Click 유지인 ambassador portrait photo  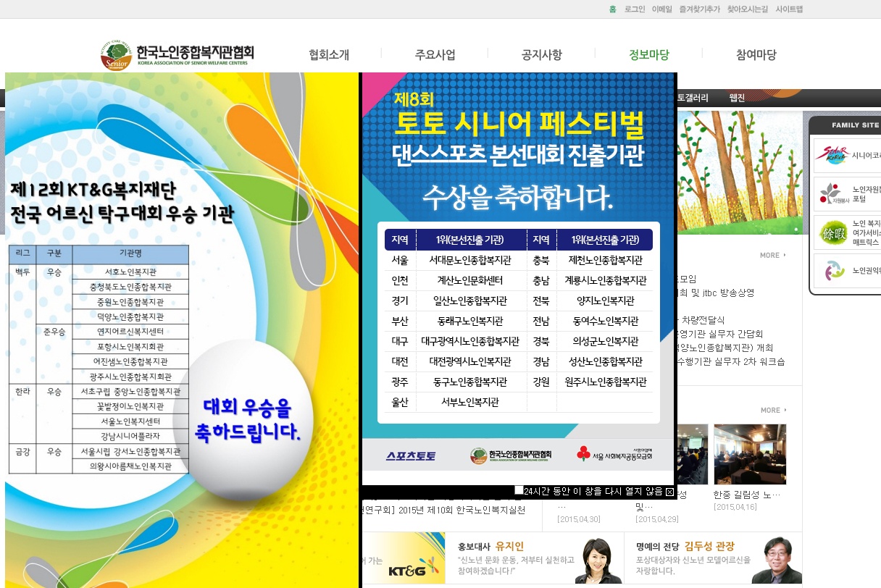(x=598, y=560)
